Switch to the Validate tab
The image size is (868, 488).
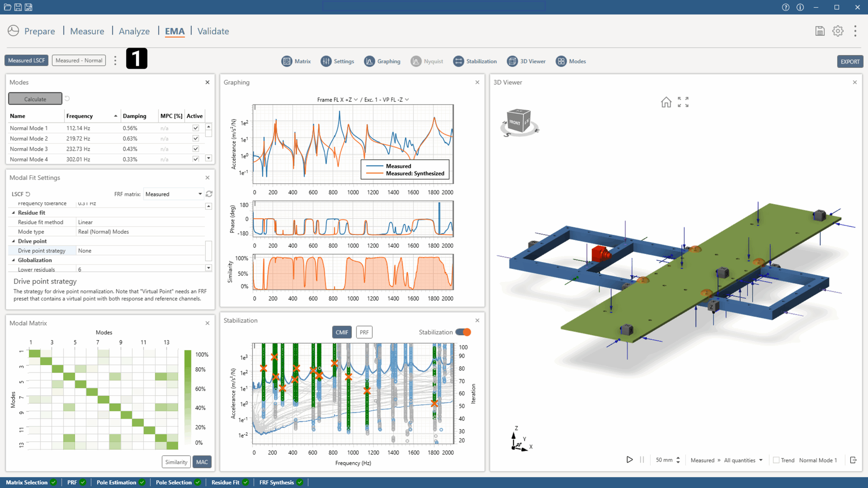click(213, 31)
